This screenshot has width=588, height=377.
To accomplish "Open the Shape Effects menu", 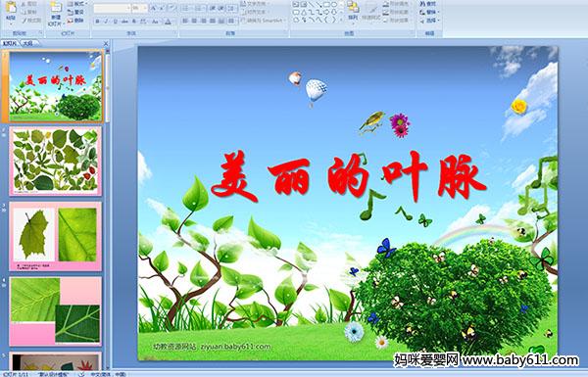I will [x=396, y=21].
